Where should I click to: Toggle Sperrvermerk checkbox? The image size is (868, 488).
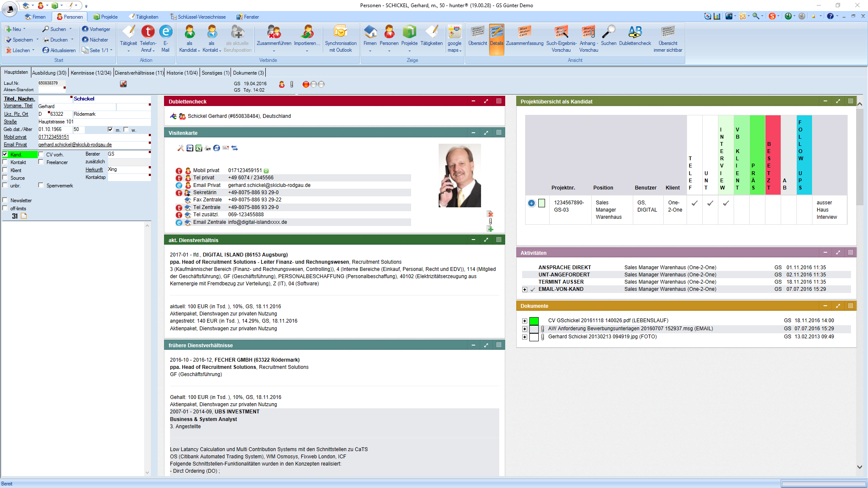[41, 185]
